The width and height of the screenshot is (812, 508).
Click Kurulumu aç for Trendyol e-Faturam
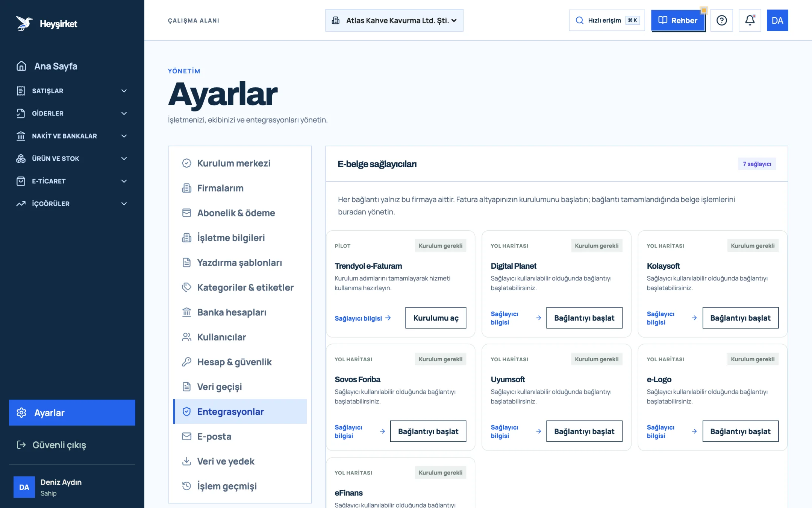(x=436, y=318)
